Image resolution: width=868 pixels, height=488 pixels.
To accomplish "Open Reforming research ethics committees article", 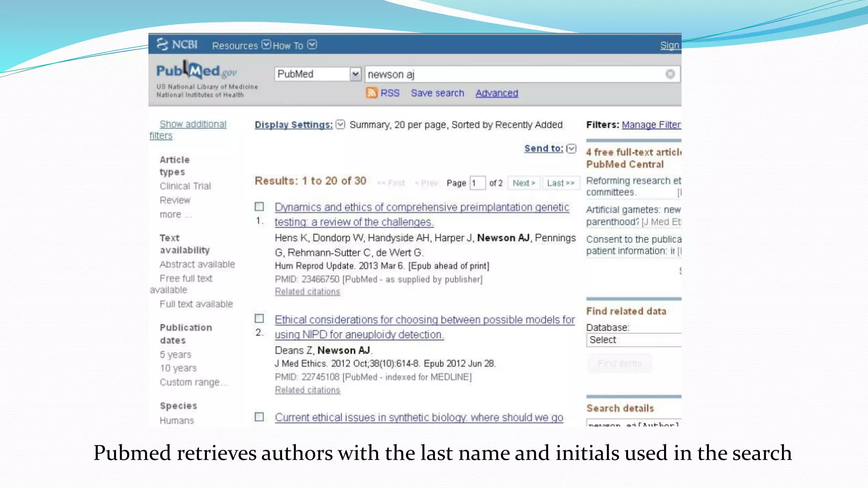I will [x=634, y=186].
